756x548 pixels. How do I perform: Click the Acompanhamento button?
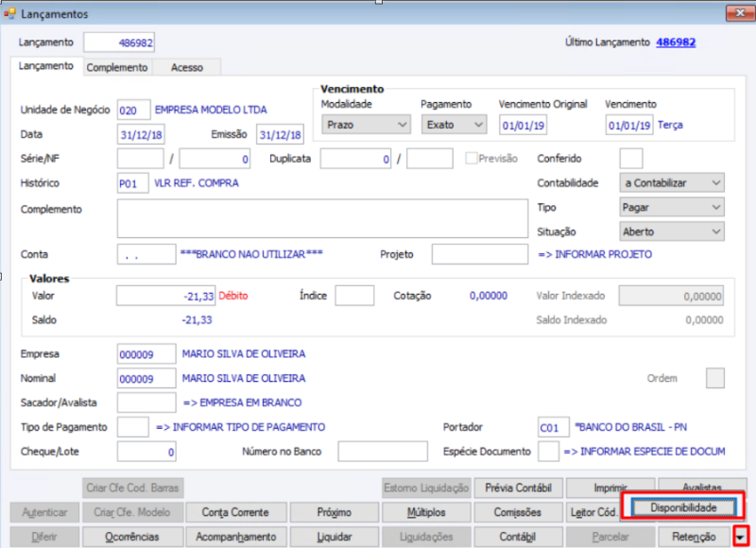235,537
